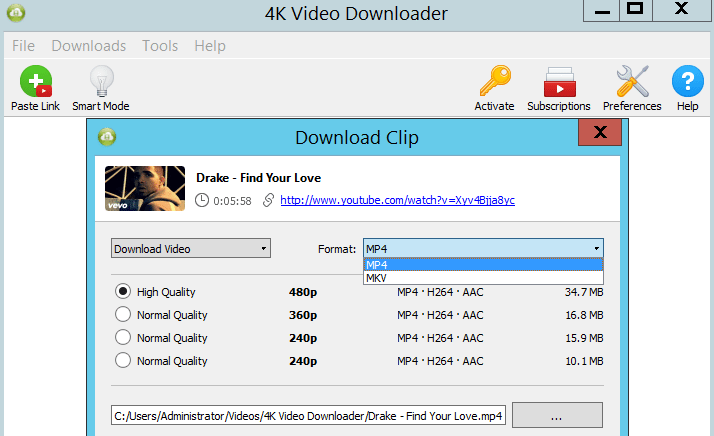Click the blue Help question mark icon
The width and height of the screenshot is (714, 436).
(x=688, y=81)
